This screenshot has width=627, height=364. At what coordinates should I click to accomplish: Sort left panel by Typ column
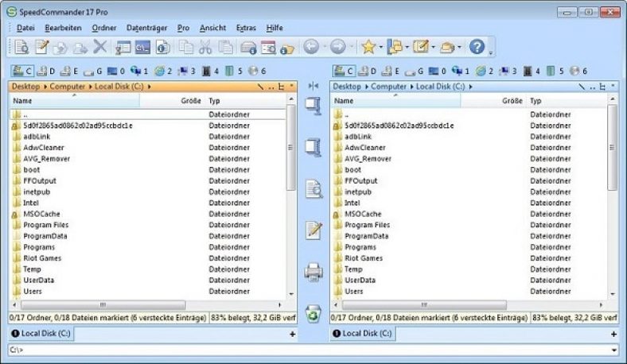point(246,101)
